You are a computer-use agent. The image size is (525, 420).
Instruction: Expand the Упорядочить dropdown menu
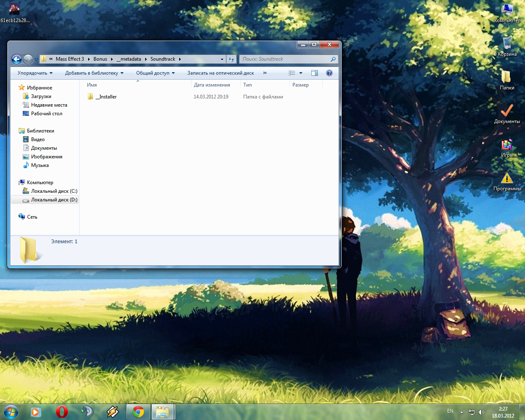pos(35,73)
